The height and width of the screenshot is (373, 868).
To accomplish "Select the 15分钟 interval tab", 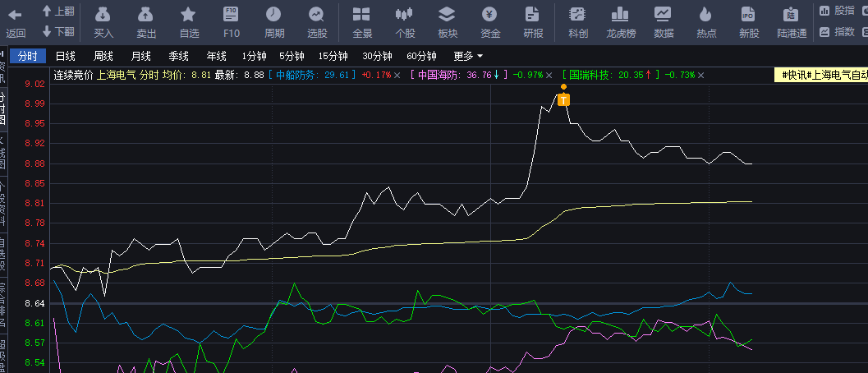I will 333,56.
